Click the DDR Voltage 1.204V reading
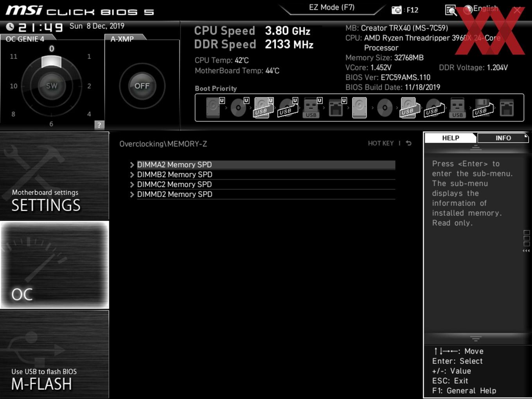532x399 pixels. (x=473, y=68)
